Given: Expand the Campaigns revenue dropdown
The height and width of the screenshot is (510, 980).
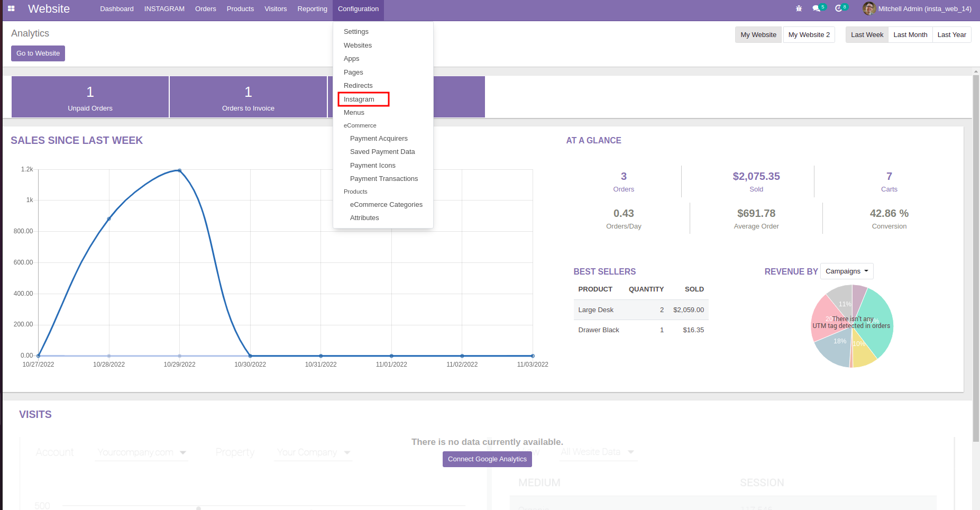Looking at the screenshot, I should [847, 271].
